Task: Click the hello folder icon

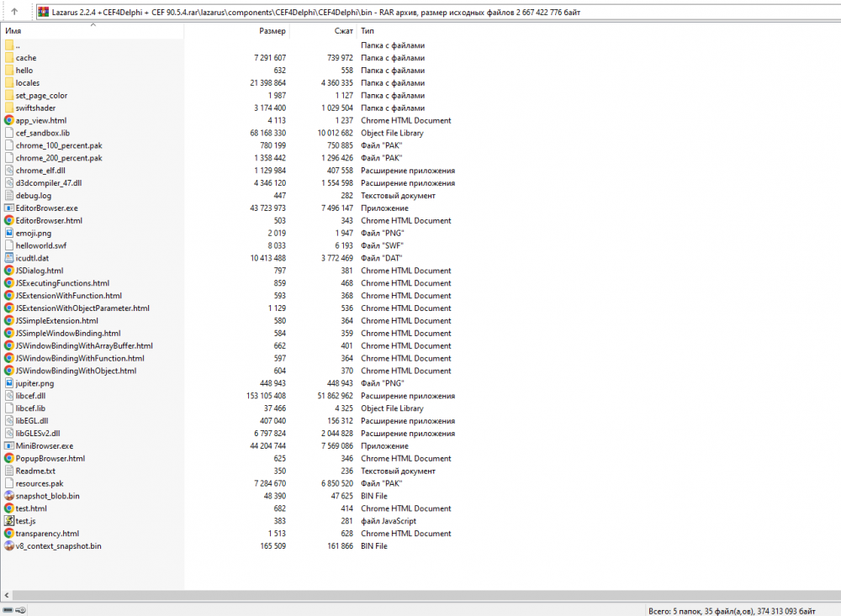Action: pos(9,71)
